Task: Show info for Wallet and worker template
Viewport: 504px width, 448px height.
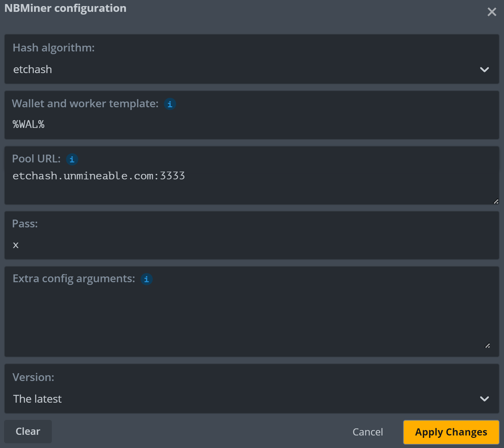Action: 170,104
